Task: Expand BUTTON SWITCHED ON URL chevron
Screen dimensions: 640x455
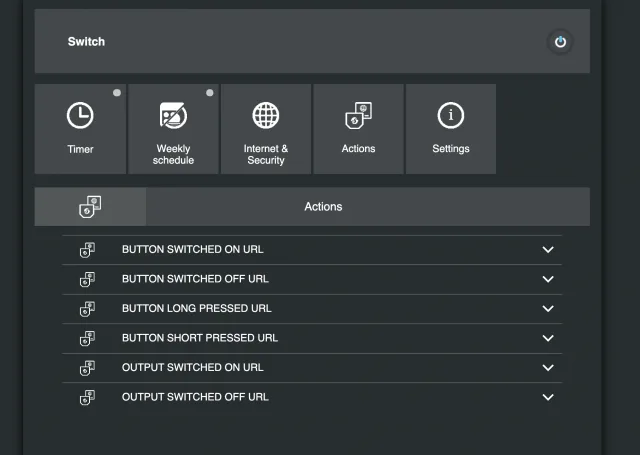Action: 547,250
